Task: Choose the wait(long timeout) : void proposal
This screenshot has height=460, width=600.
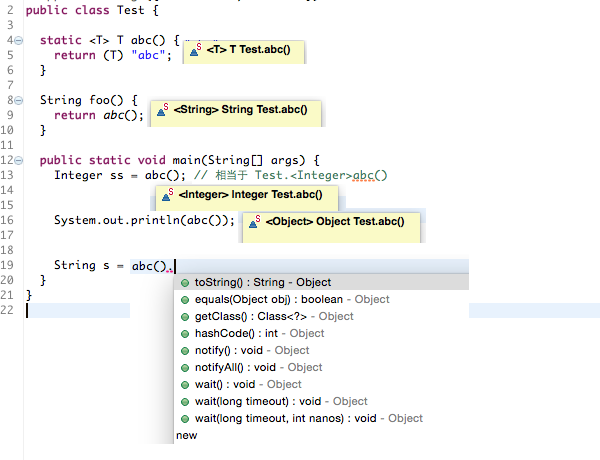Action: pyautogui.click(x=281, y=402)
